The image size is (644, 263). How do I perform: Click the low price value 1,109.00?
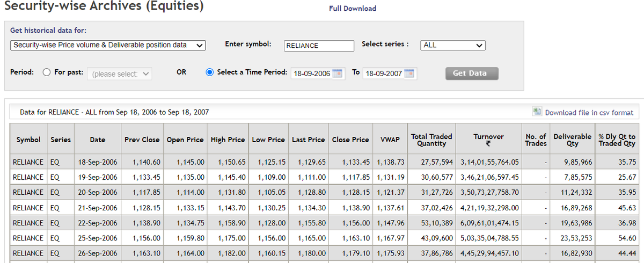click(272, 177)
